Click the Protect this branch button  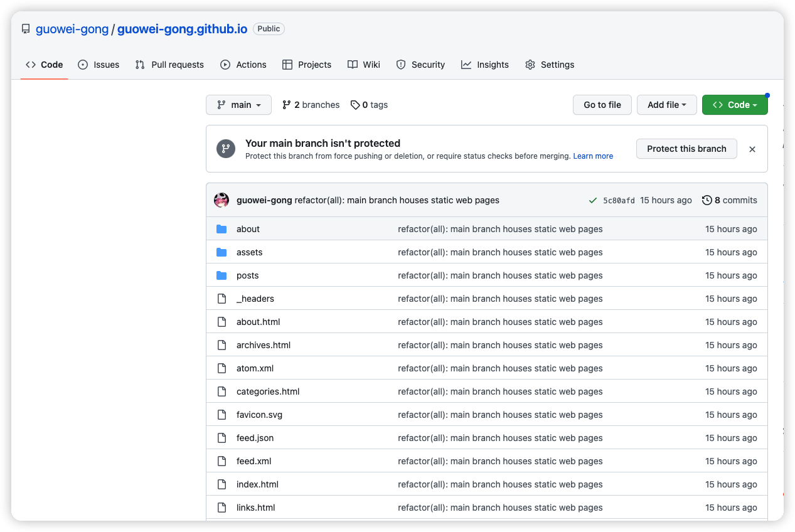click(686, 149)
